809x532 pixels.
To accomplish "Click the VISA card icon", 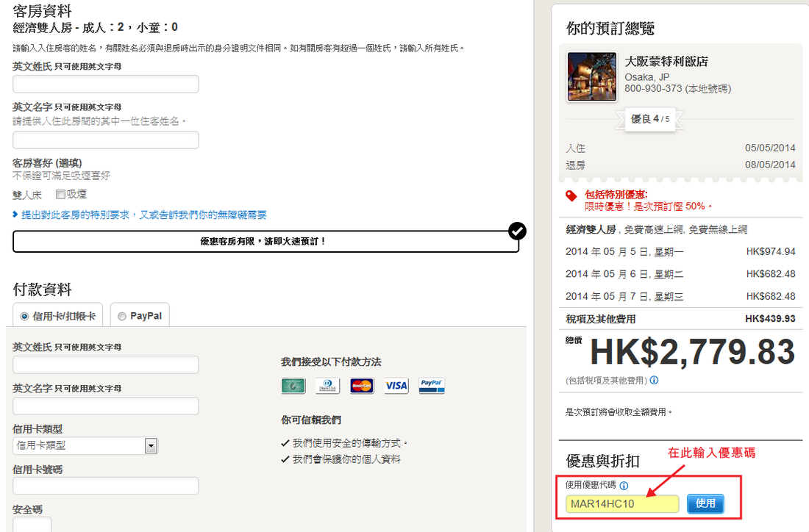I will click(x=396, y=386).
